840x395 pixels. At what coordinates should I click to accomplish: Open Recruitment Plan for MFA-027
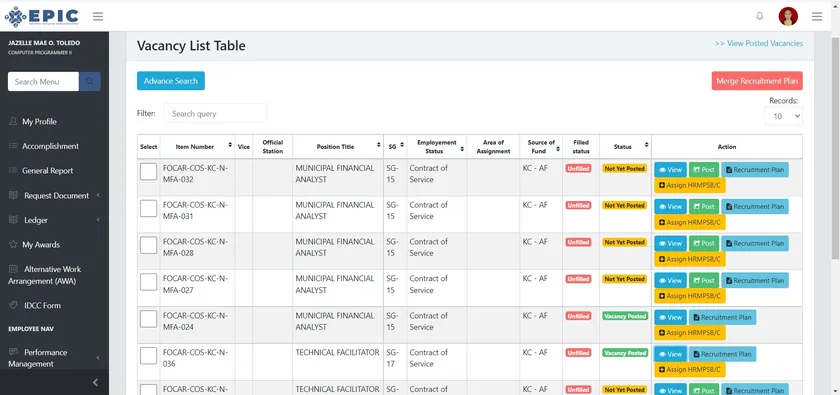coord(755,280)
